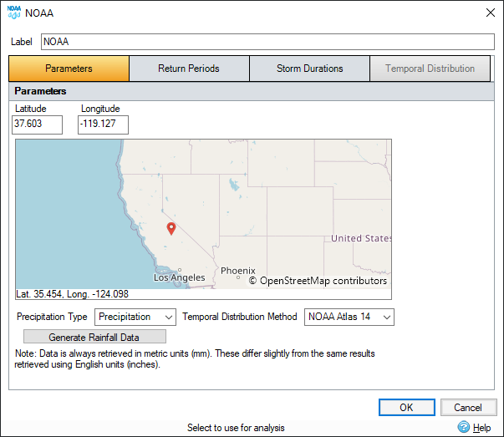Open the Storm Durations tab
504x437 pixels.
coord(309,69)
